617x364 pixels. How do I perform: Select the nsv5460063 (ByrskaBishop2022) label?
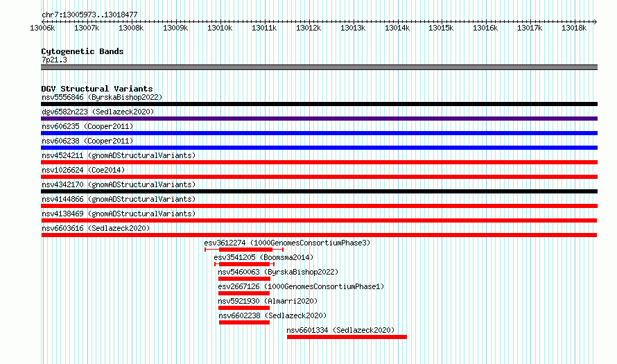278,272
